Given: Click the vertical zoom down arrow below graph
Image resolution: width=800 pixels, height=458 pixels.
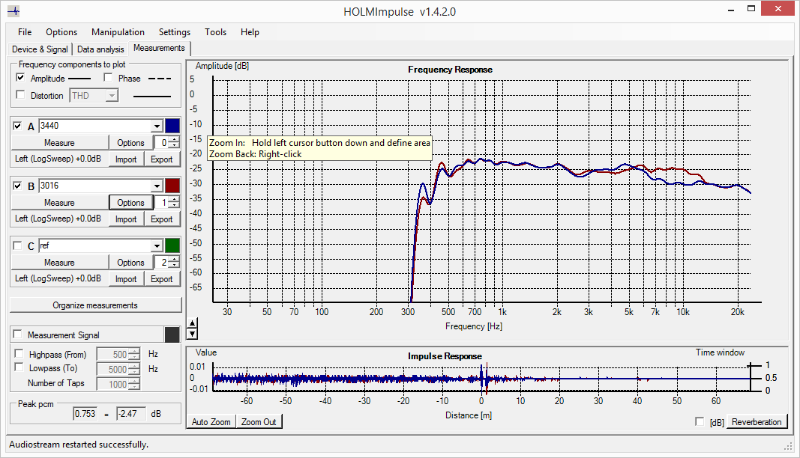Looking at the screenshot, I should [192, 334].
